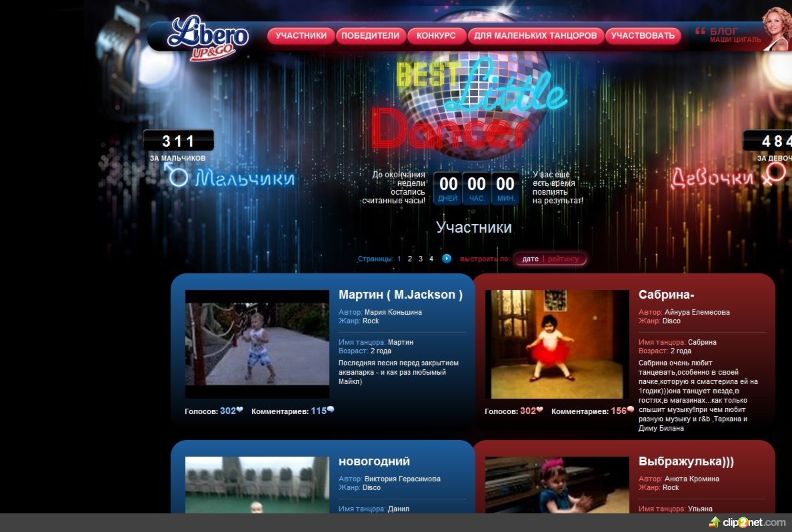The image size is (792, 532).
Task: Open the новогодний entry title
Action: [374, 461]
